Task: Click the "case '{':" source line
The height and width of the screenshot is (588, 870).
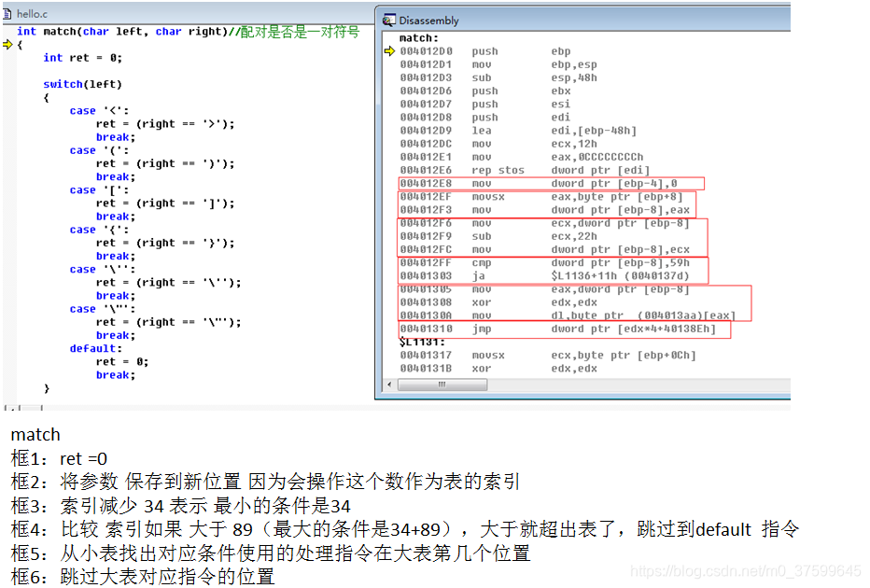Action: 99,231
